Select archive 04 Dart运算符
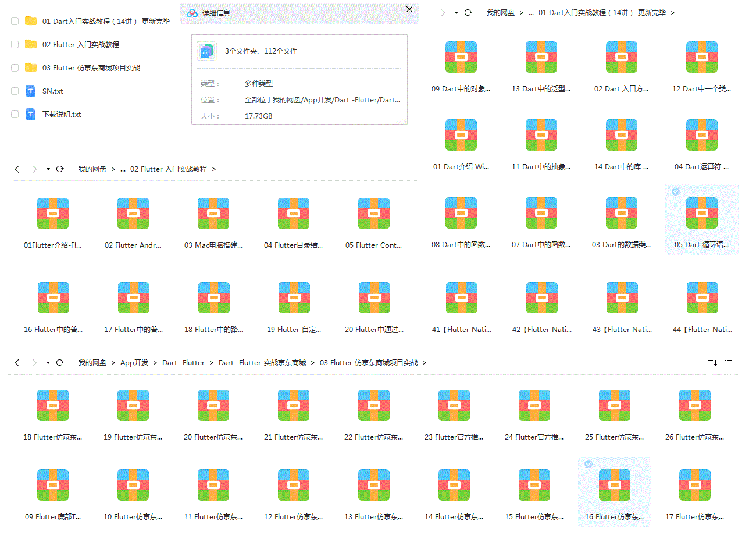 coord(702,135)
